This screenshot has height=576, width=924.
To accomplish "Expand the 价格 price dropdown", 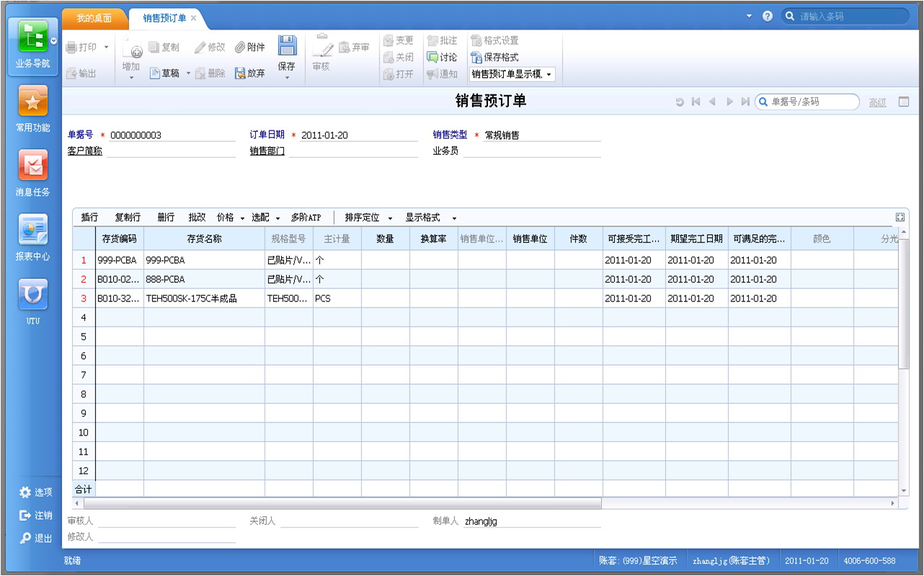I will [x=242, y=218].
